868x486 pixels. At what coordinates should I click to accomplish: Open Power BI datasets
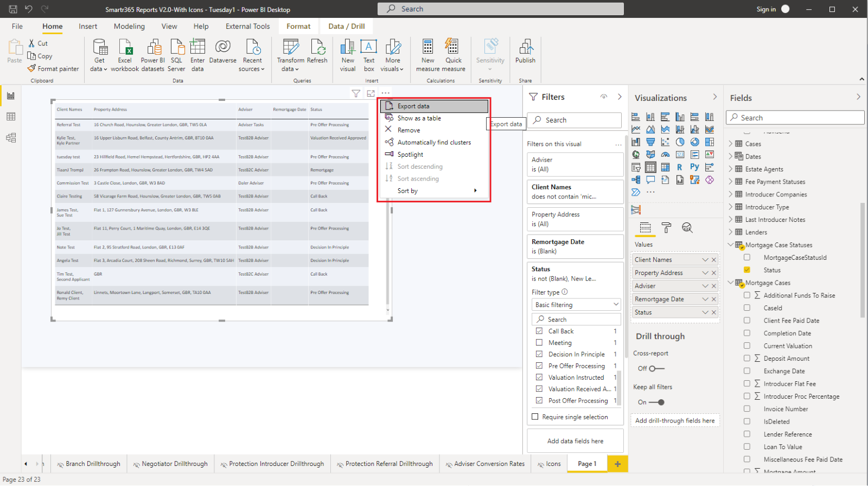pyautogui.click(x=152, y=55)
